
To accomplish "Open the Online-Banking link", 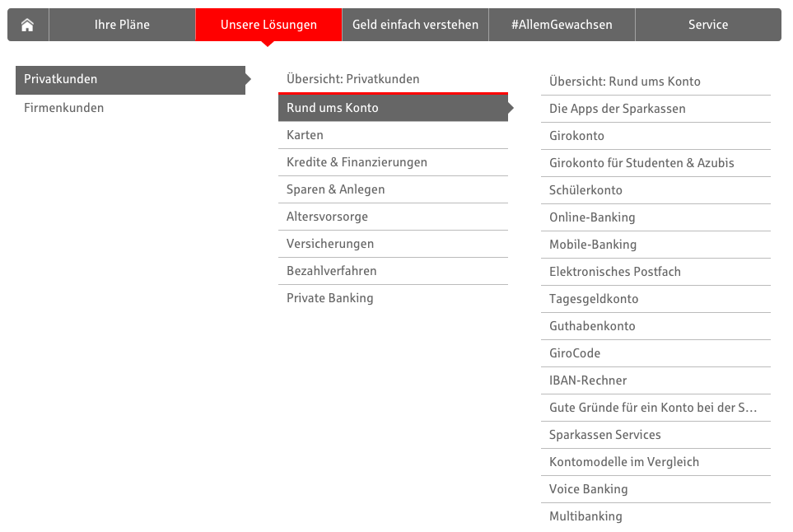I will (x=656, y=217).
